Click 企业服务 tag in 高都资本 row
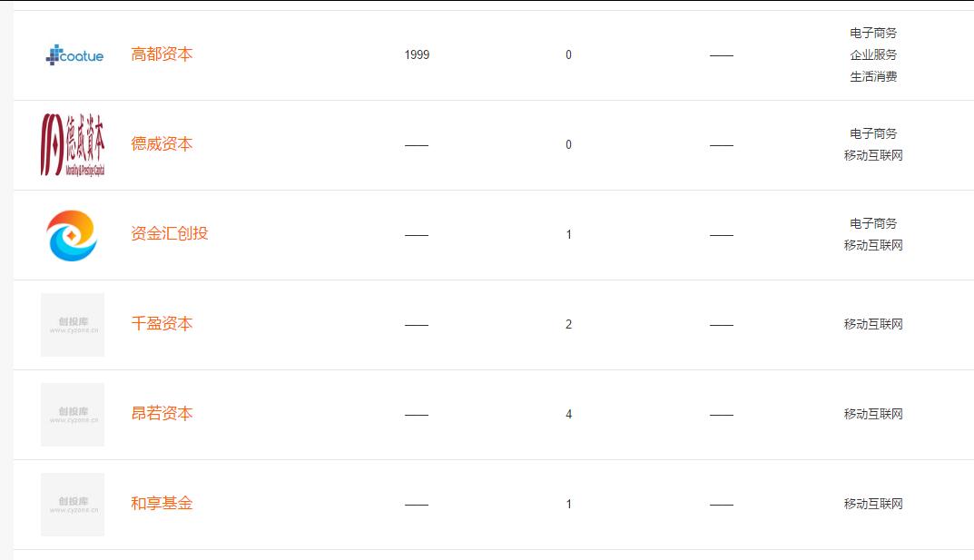 (x=873, y=54)
